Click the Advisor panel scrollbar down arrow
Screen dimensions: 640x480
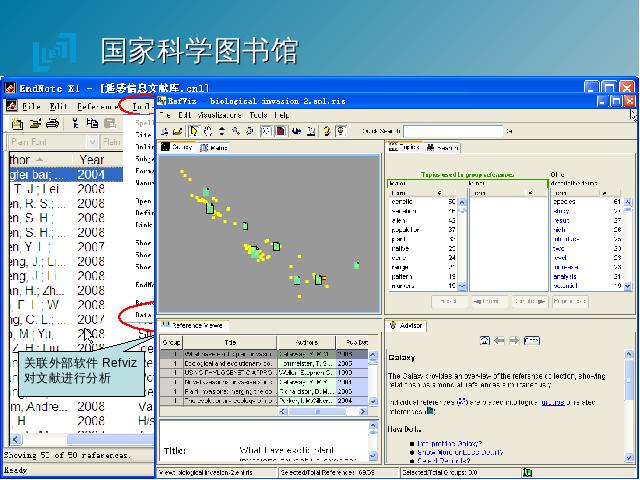(x=629, y=458)
